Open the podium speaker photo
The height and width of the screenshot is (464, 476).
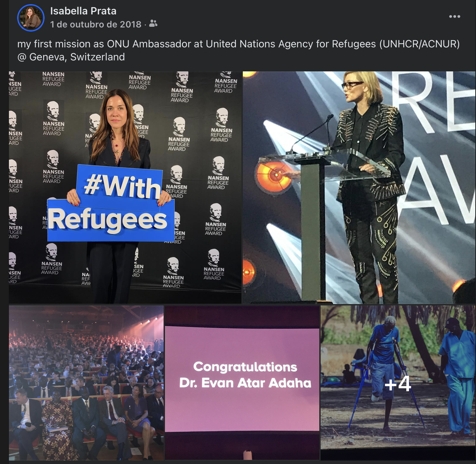[x=359, y=187]
